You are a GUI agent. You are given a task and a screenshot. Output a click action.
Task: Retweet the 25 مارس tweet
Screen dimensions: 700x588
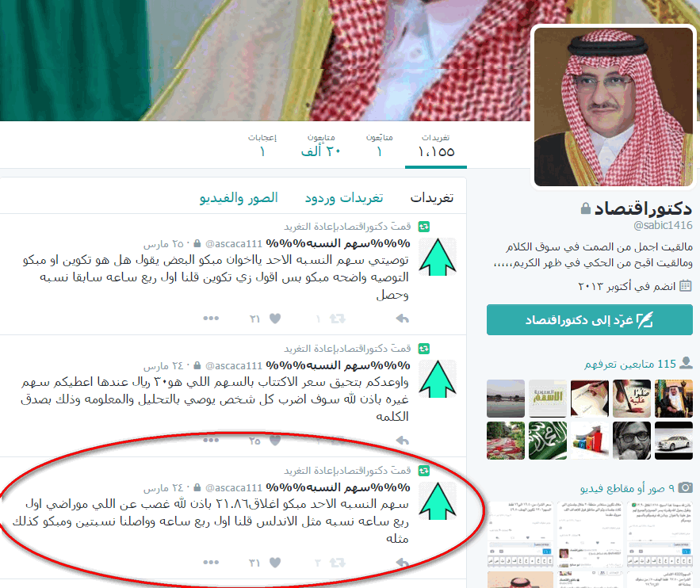coord(338,319)
